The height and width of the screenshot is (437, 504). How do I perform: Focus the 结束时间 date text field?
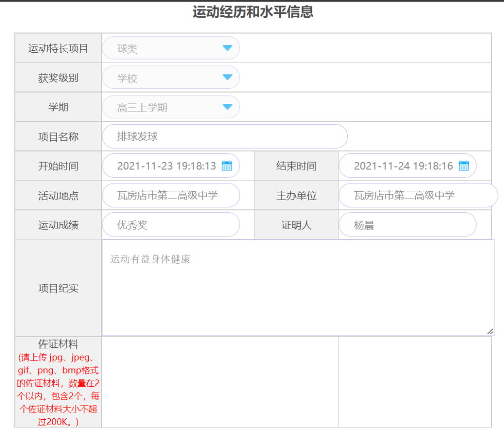(x=403, y=166)
